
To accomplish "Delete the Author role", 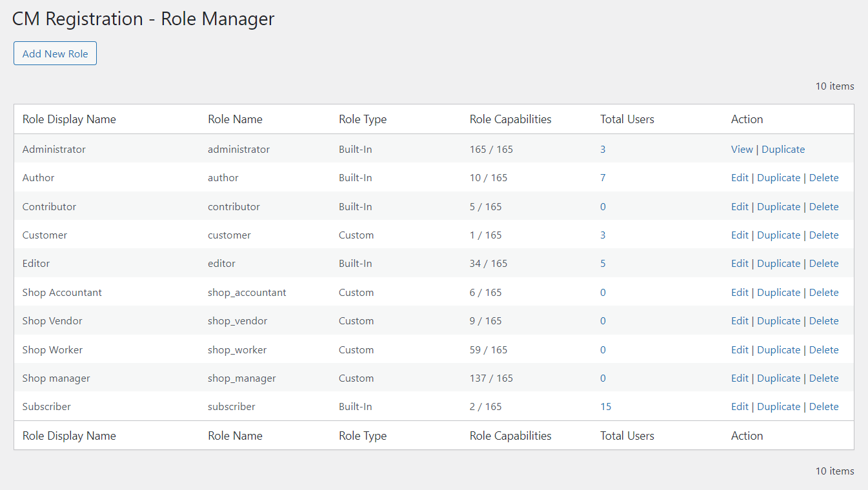I will [x=823, y=177].
